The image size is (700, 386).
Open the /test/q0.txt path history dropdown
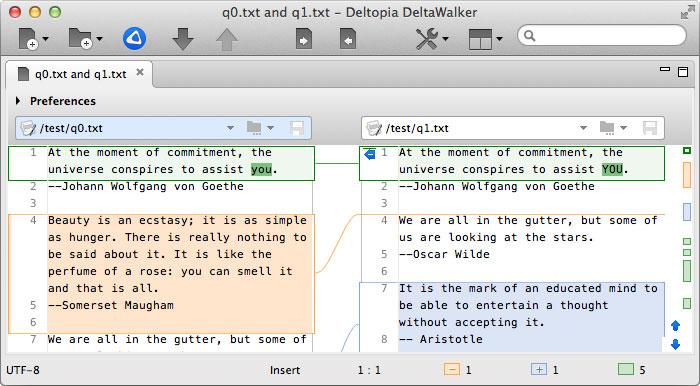point(230,128)
